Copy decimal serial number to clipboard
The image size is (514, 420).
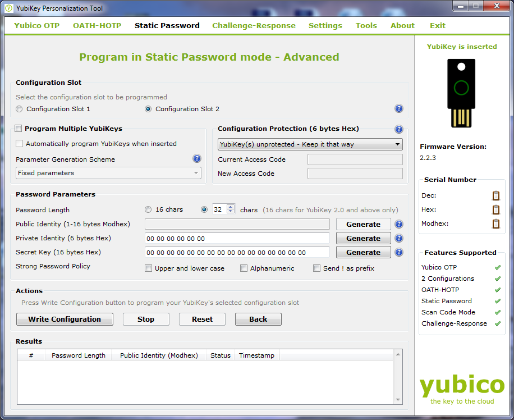pos(496,195)
